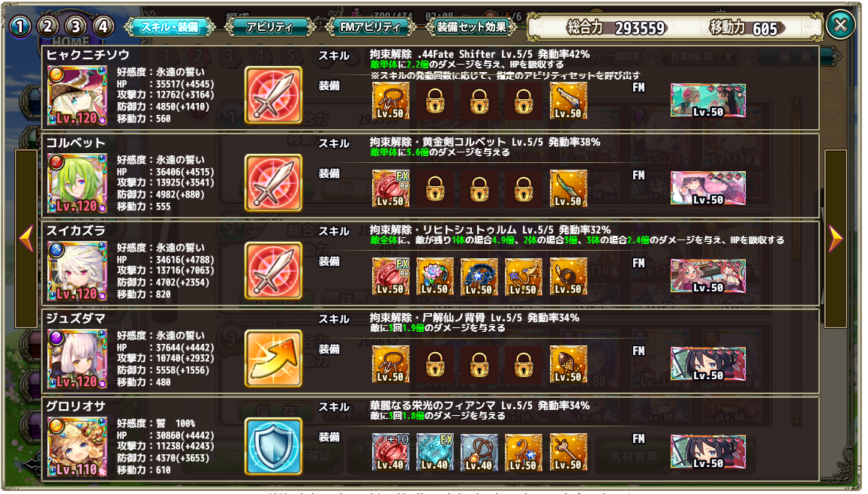Open the FMアビリティ tab
The height and width of the screenshot is (494, 868).
tap(369, 26)
